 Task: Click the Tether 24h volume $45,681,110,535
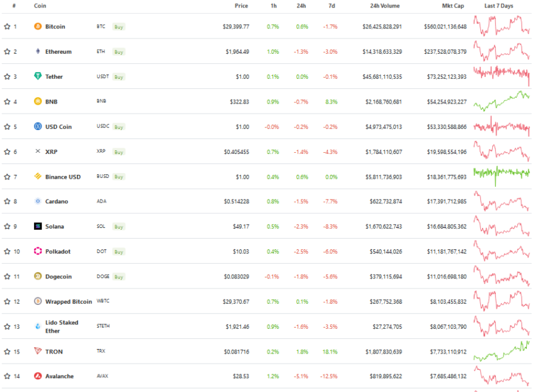click(382, 76)
